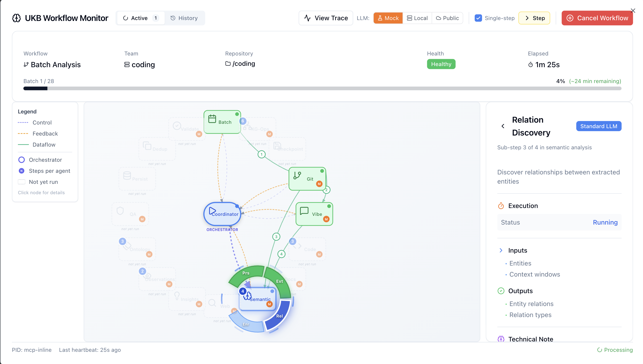Click the Batch Analysis workflow name
Viewport: 643px width, 364px height.
coord(52,65)
